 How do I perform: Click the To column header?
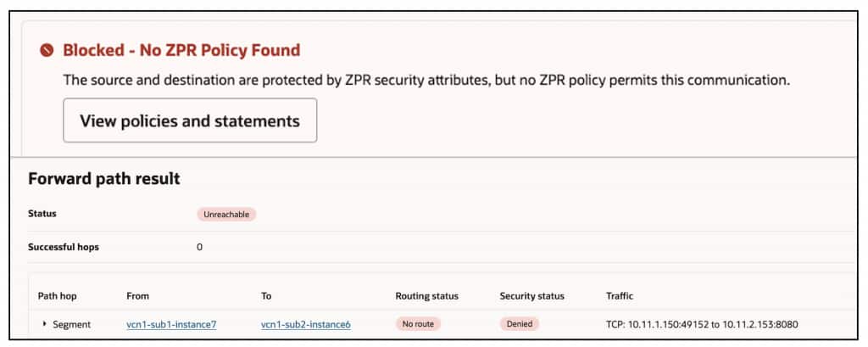click(266, 296)
